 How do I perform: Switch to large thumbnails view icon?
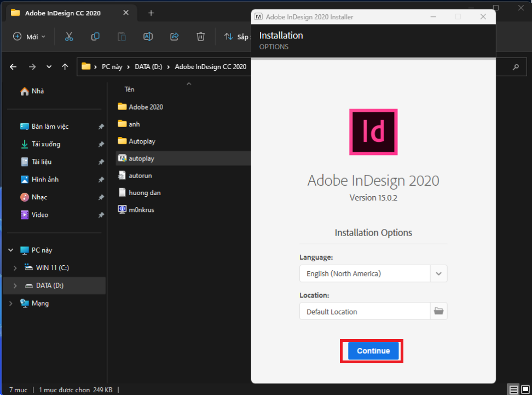pyautogui.click(x=525, y=390)
